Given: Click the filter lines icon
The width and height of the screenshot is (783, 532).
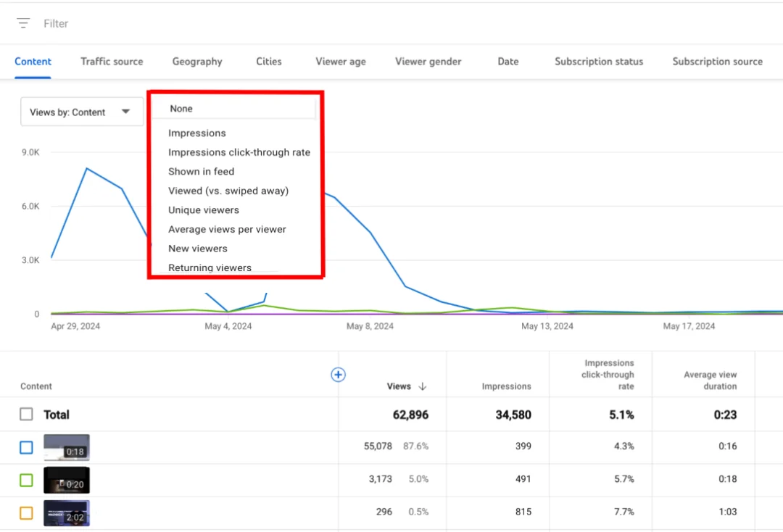Looking at the screenshot, I should click(23, 23).
